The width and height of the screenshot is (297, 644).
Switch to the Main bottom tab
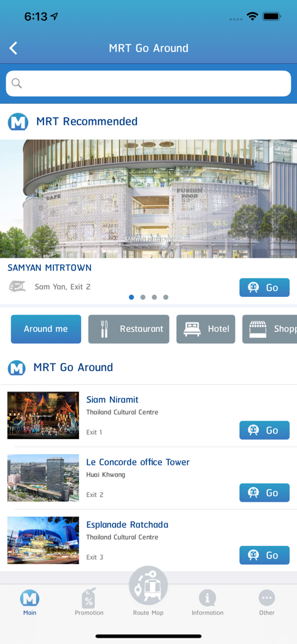[30, 602]
